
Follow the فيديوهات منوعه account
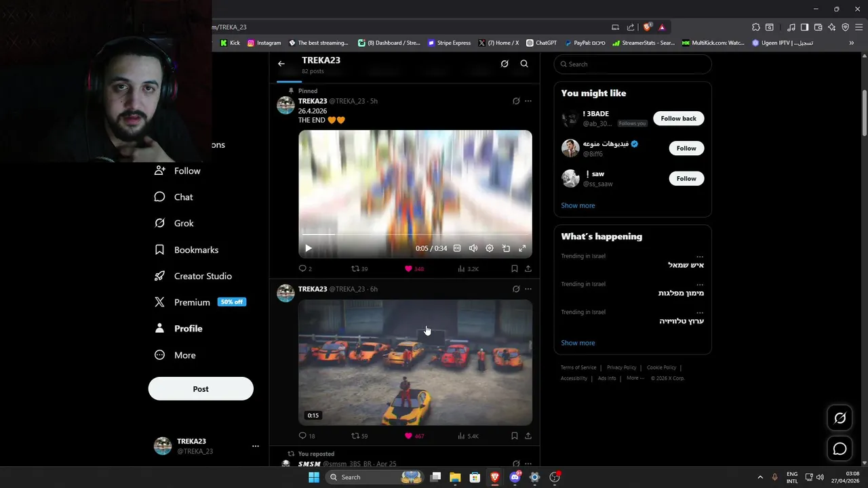tap(686, 148)
